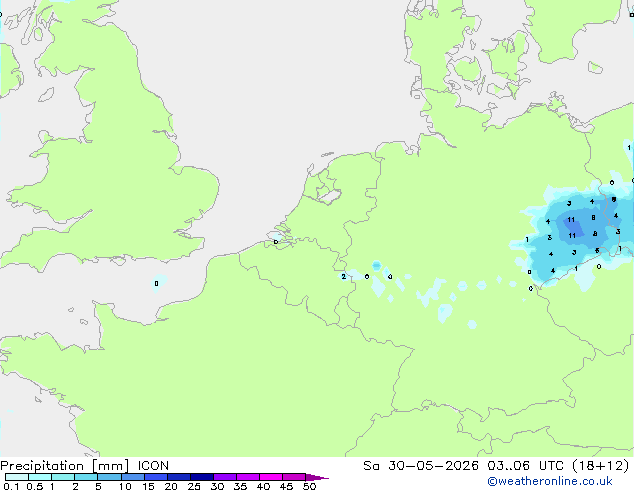Click the '(18+12)' forecast run text
634x490 pixels.
pyautogui.click(x=601, y=466)
